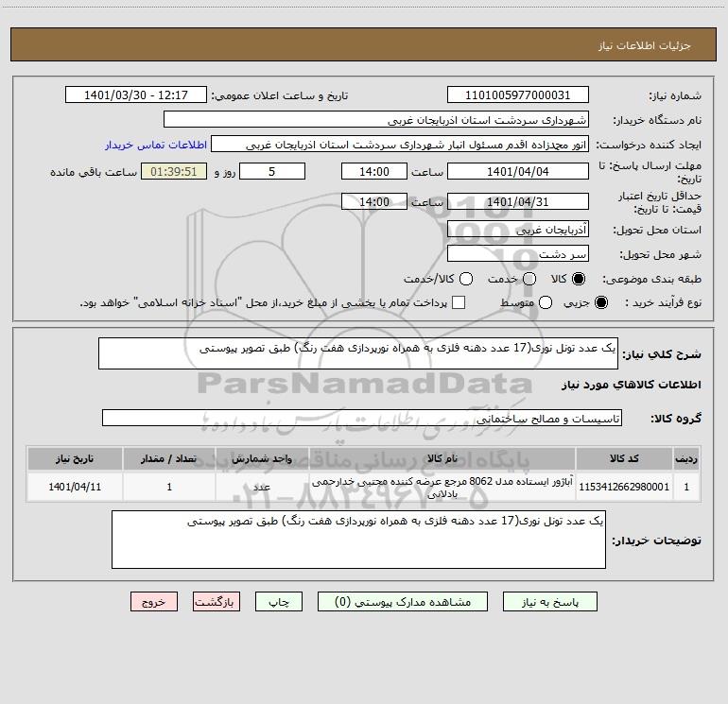Select the کالا/خدمت radio option
The width and height of the screenshot is (728, 704).
(466, 279)
